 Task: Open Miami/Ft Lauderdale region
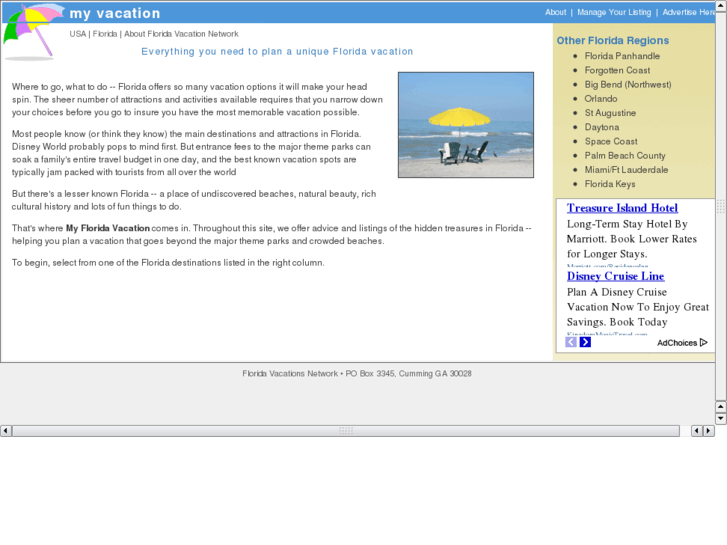click(x=626, y=170)
